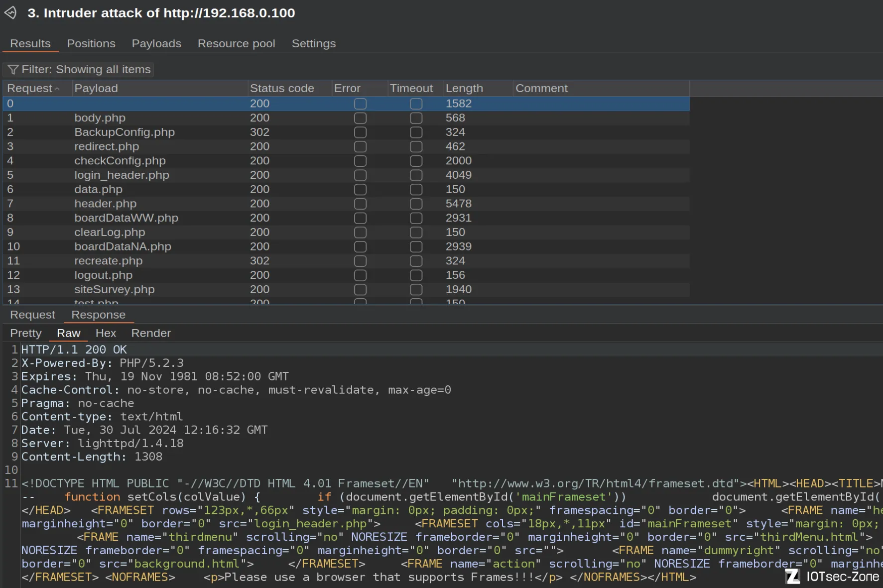Viewport: 883px width, 588px height.
Task: Click the Filter: Showing all items bar
Action: (x=79, y=69)
